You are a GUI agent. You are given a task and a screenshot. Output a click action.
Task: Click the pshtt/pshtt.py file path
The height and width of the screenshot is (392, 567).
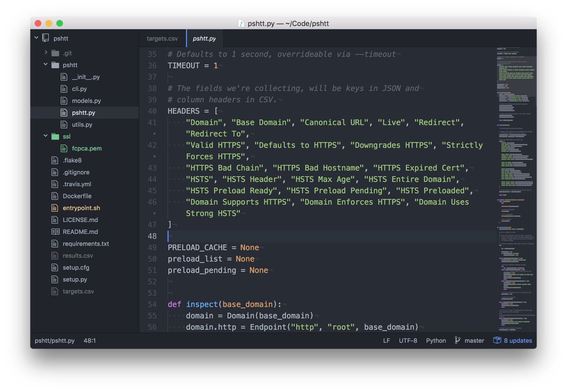pos(55,340)
